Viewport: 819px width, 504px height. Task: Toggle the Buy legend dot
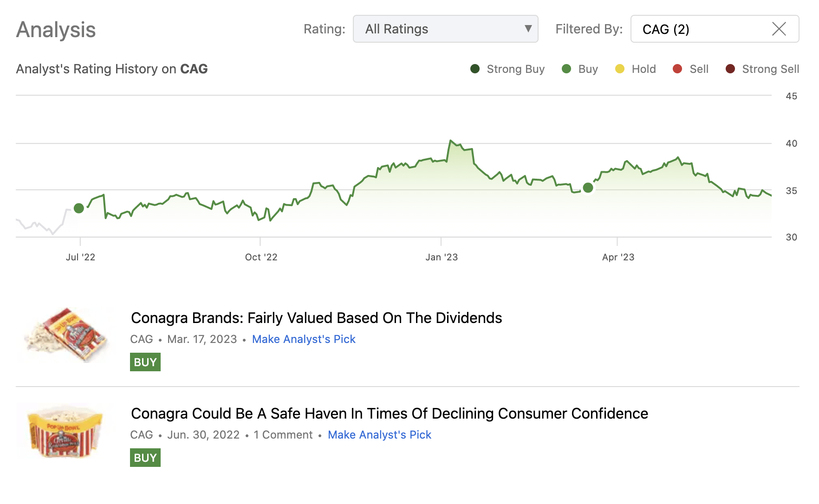[x=566, y=69]
